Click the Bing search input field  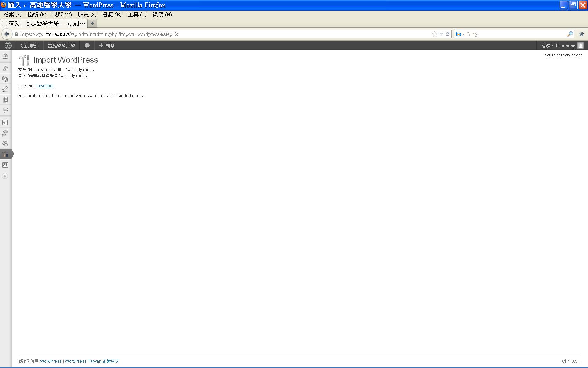(516, 34)
